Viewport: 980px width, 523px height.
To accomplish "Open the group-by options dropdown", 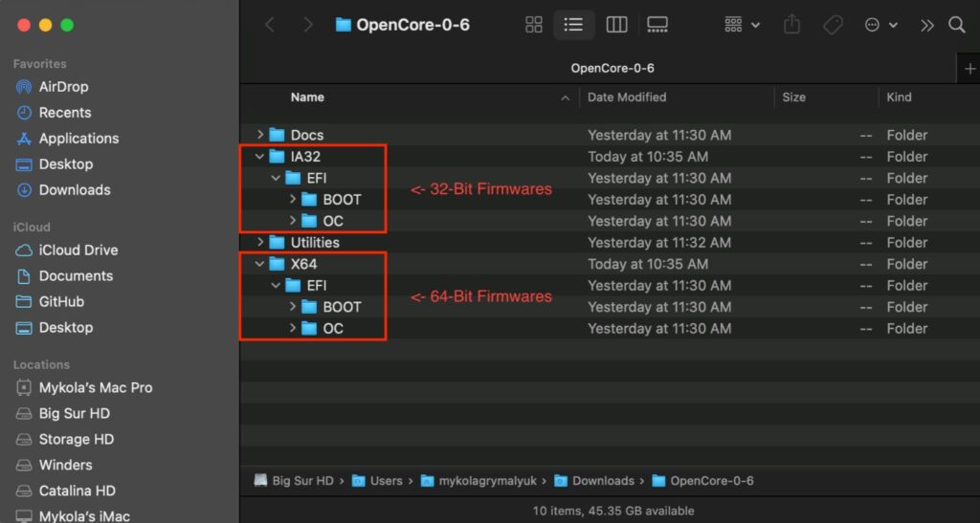I will pyautogui.click(x=742, y=25).
